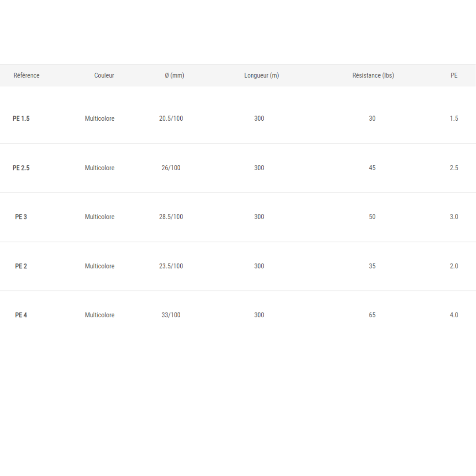Viewport: 476px width, 476px height.
Task: Click the 20.5/100 diameter value
Action: pos(171,119)
